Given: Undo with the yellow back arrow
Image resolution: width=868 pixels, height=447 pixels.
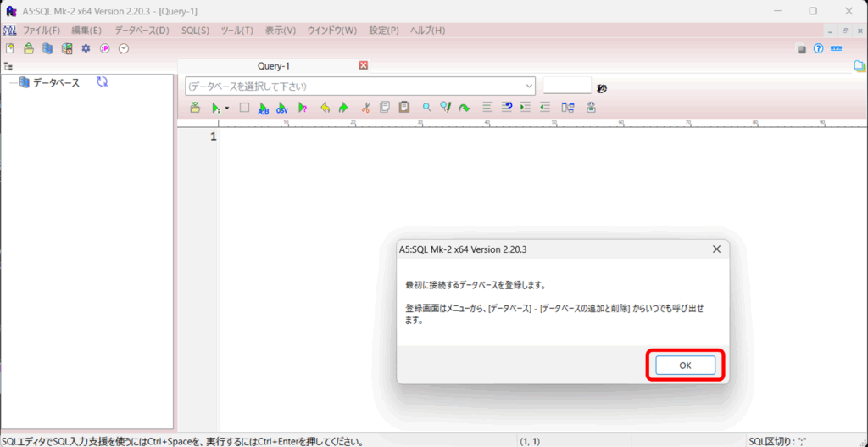Looking at the screenshot, I should [325, 108].
